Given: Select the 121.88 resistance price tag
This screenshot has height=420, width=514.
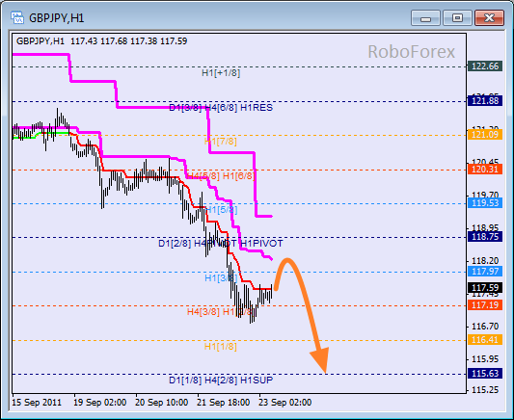Looking at the screenshot, I should click(x=485, y=101).
